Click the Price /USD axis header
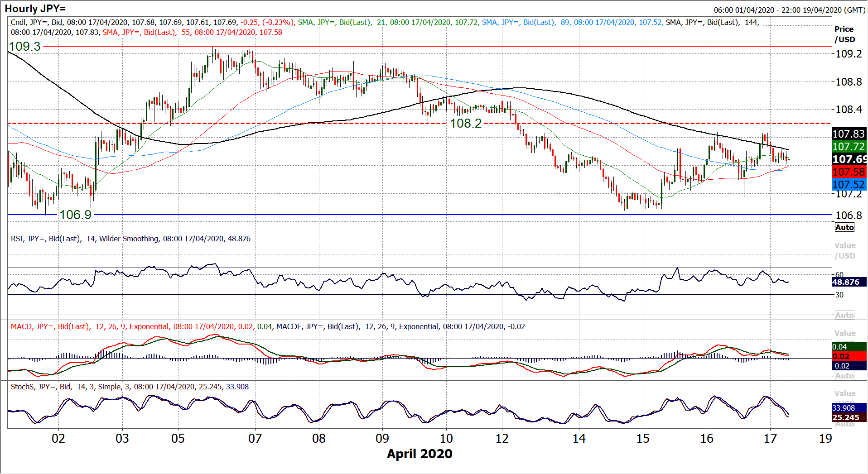Image resolution: width=868 pixels, height=474 pixels. pyautogui.click(x=845, y=34)
